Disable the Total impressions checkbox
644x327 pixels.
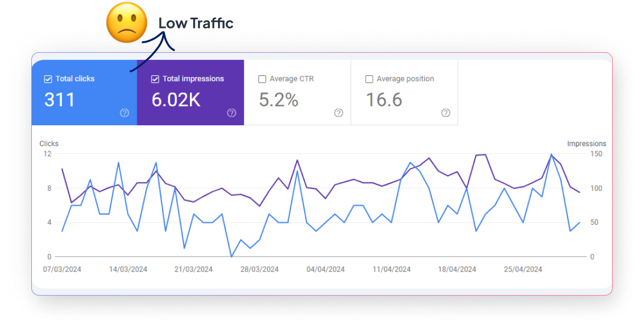pyautogui.click(x=155, y=79)
